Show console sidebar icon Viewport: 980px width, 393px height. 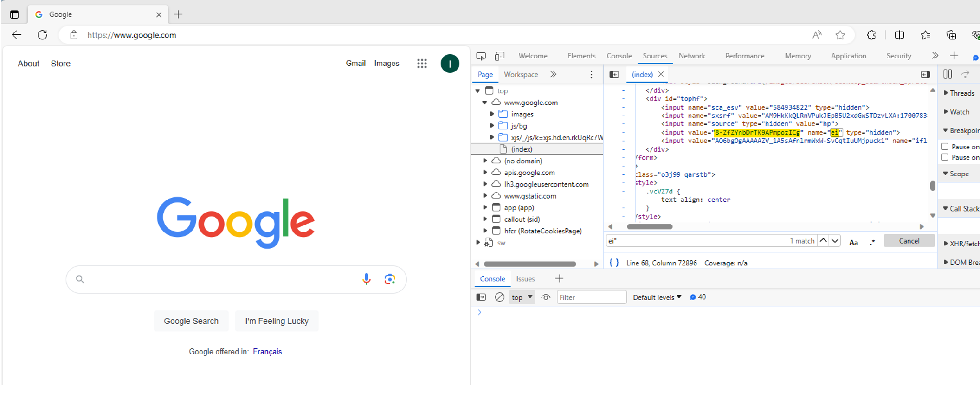[x=481, y=297]
